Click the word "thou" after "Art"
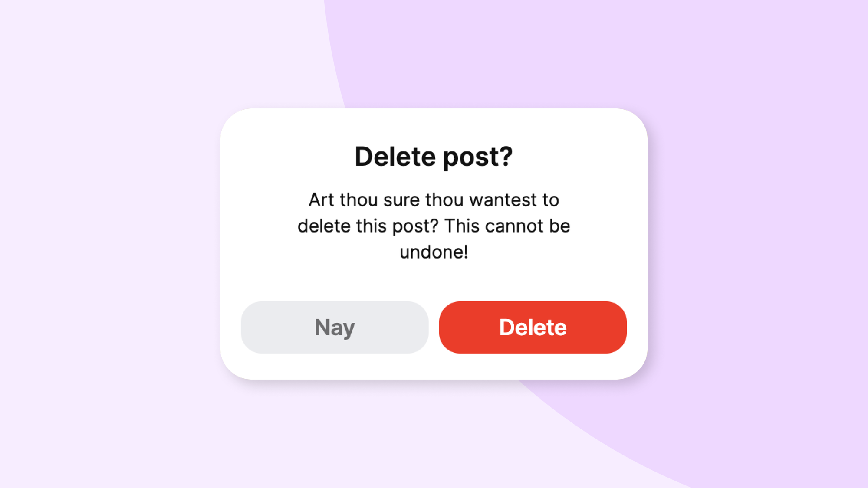This screenshot has width=868, height=488. point(359,200)
